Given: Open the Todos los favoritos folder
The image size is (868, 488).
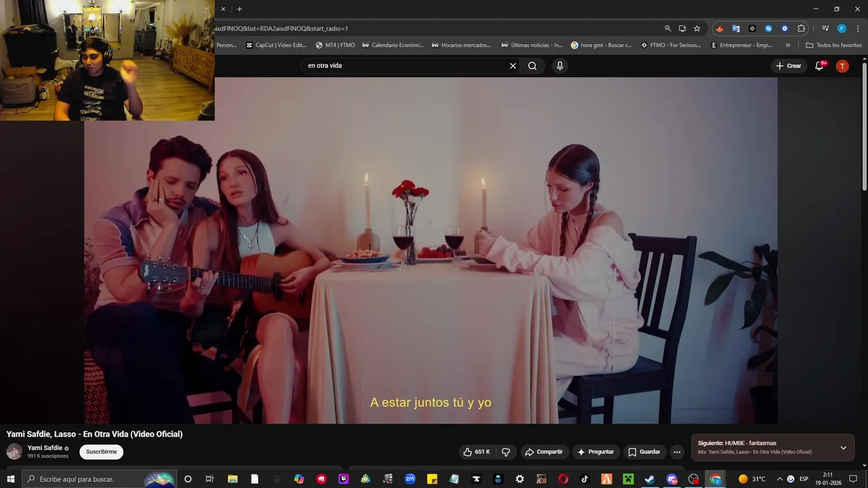Looking at the screenshot, I should pyautogui.click(x=833, y=45).
